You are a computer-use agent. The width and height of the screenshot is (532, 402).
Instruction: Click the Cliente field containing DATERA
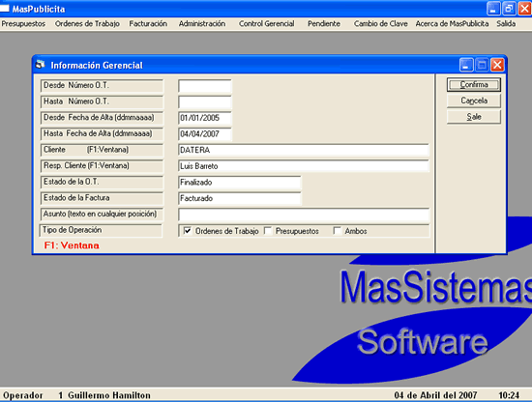pos(304,150)
